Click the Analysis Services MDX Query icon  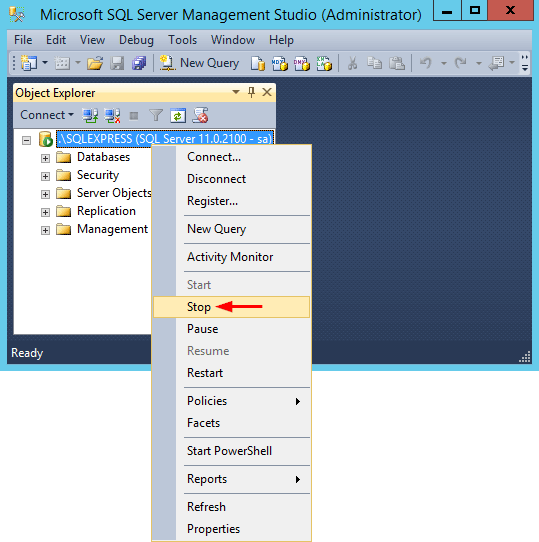(x=279, y=64)
